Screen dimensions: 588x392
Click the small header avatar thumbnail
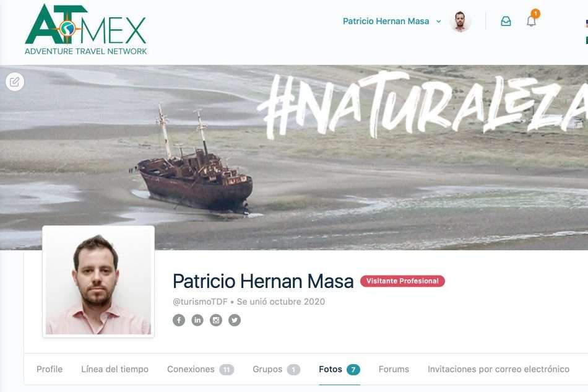point(460,22)
